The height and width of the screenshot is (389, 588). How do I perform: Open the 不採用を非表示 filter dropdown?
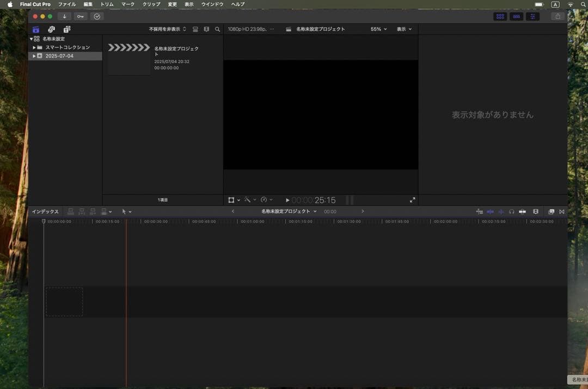[167, 29]
